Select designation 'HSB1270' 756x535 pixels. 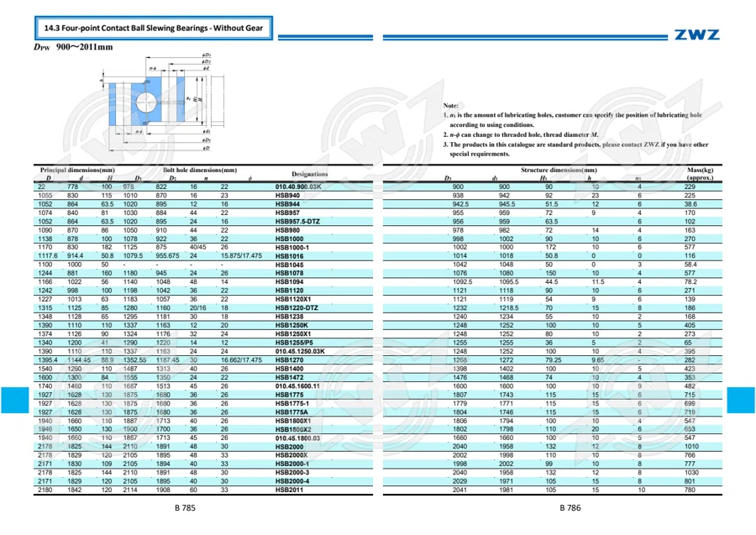pos(289,360)
